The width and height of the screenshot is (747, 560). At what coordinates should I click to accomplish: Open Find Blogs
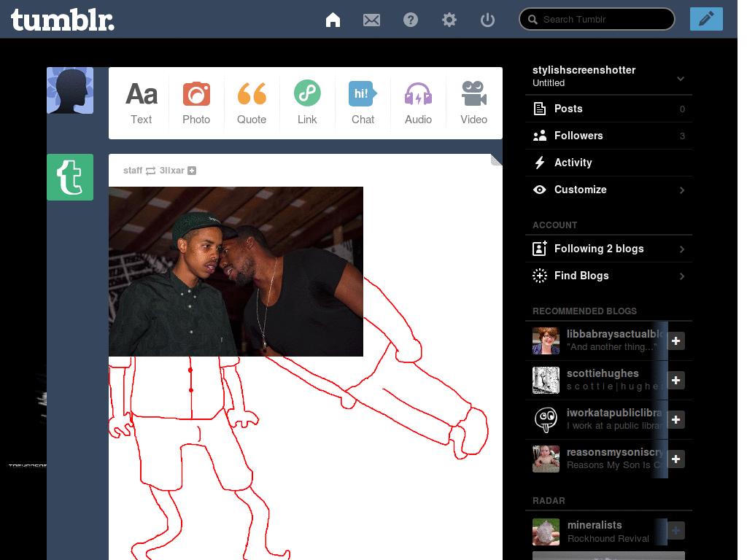[608, 276]
